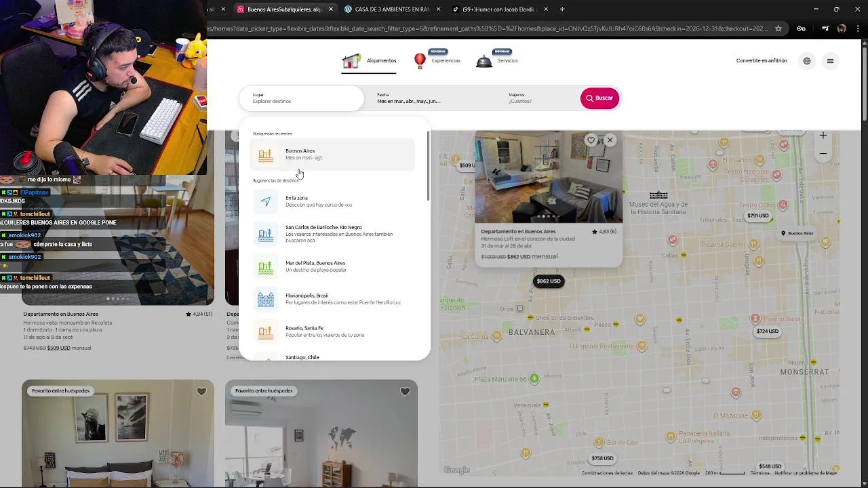The height and width of the screenshot is (488, 868).
Task: Open the Alojamientos tab
Action: 370,61
